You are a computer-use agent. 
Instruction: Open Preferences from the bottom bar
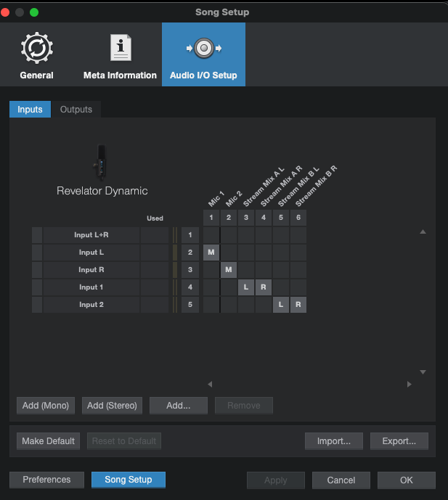coord(46,480)
